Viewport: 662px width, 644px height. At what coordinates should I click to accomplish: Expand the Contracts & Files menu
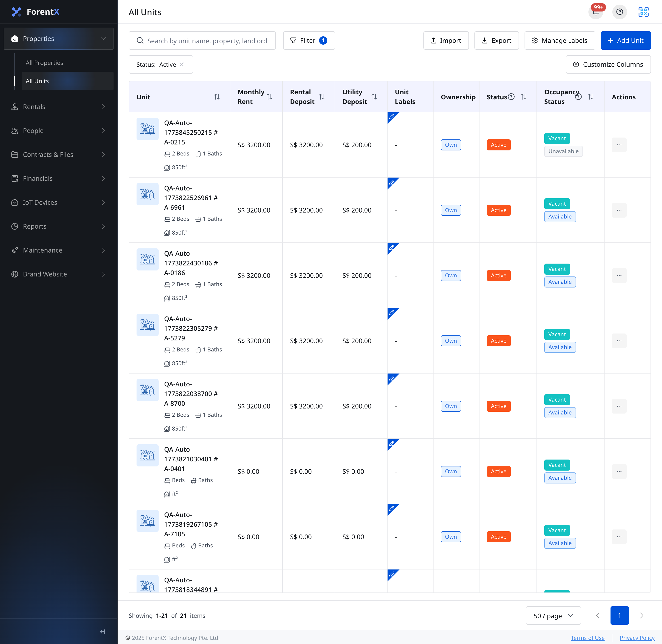point(58,155)
